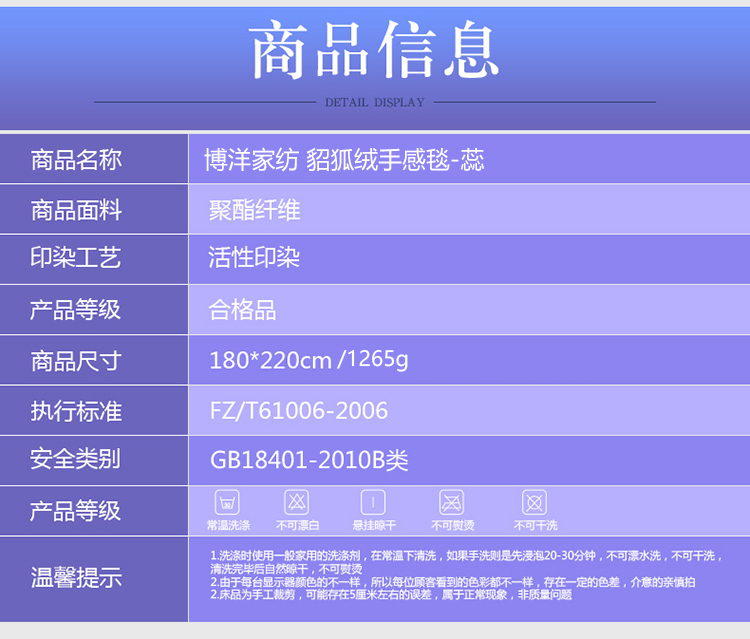This screenshot has height=639, width=750.
Task: Select the 商品名称 row label
Action: pos(77,160)
